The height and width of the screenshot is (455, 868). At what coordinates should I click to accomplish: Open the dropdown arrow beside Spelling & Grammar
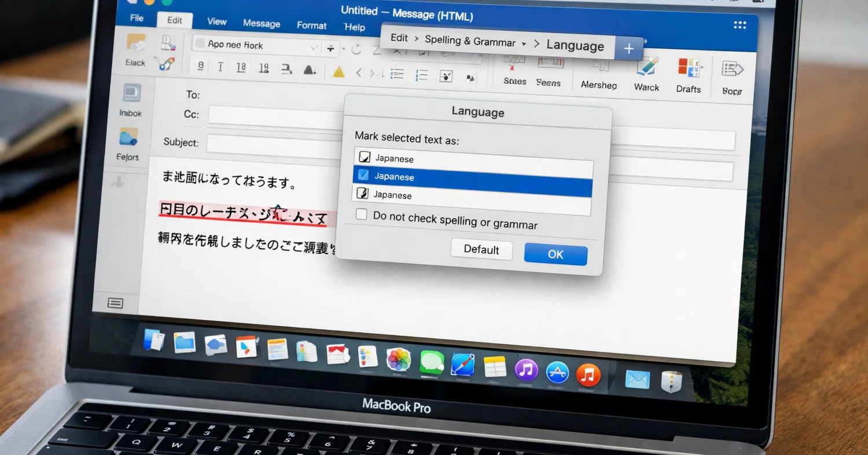tap(523, 43)
